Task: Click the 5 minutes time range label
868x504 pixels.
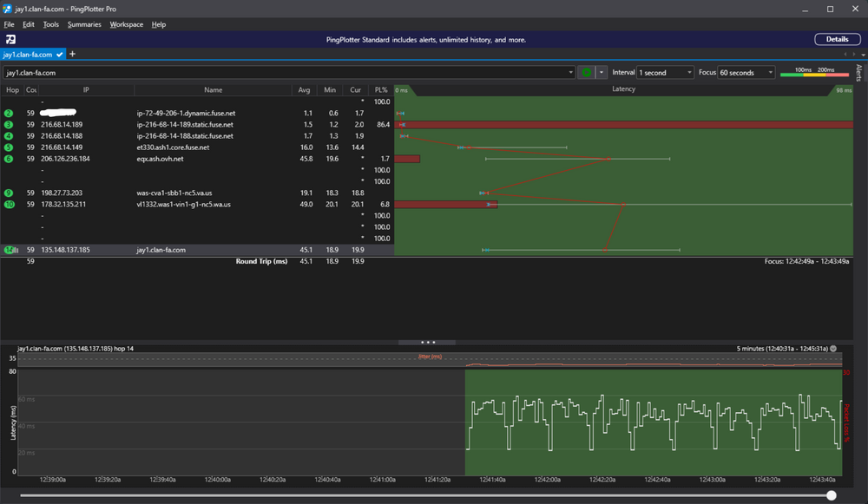Action: tap(782, 349)
